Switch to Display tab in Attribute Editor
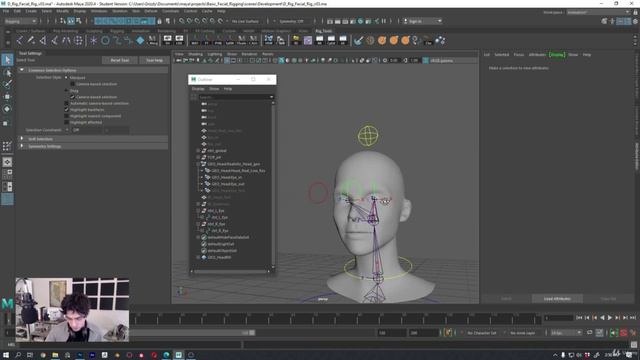640x360 pixels. pos(557,55)
